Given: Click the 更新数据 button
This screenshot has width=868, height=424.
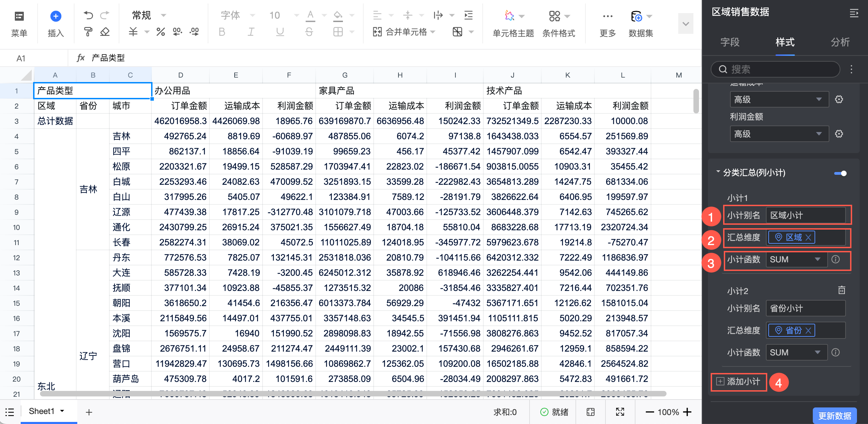Looking at the screenshot, I should point(835,416).
